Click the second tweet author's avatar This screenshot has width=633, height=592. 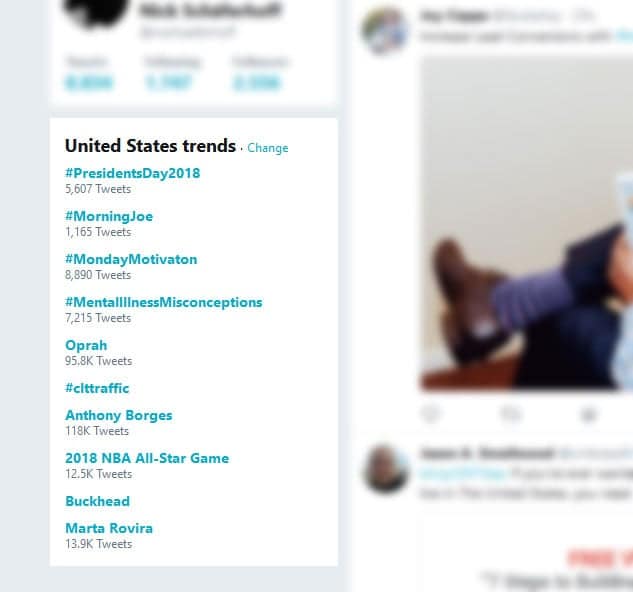pos(385,467)
